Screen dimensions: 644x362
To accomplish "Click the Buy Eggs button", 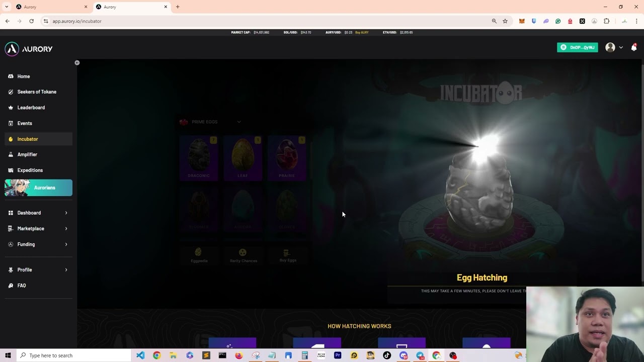I will click(288, 255).
